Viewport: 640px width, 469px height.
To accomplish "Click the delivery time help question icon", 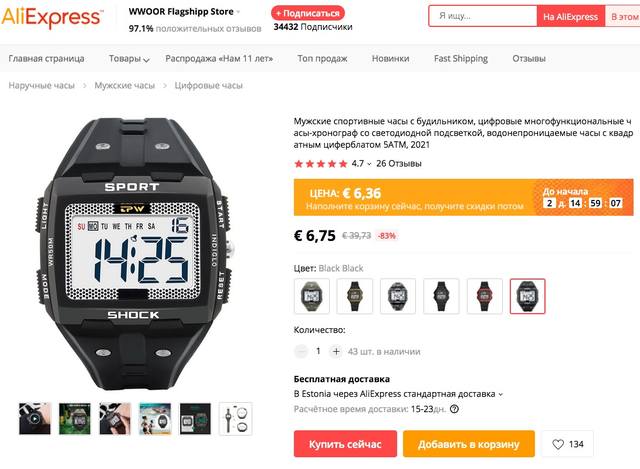I will click(x=454, y=409).
